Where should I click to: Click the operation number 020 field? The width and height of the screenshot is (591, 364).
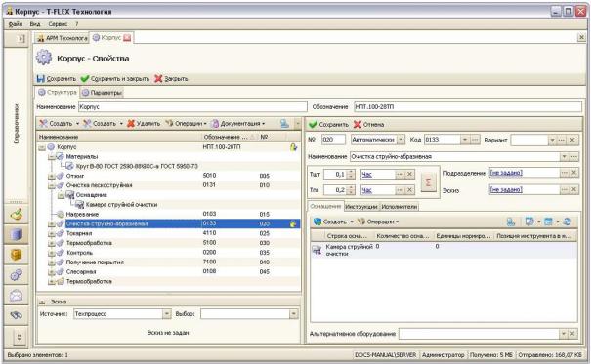tap(333, 140)
